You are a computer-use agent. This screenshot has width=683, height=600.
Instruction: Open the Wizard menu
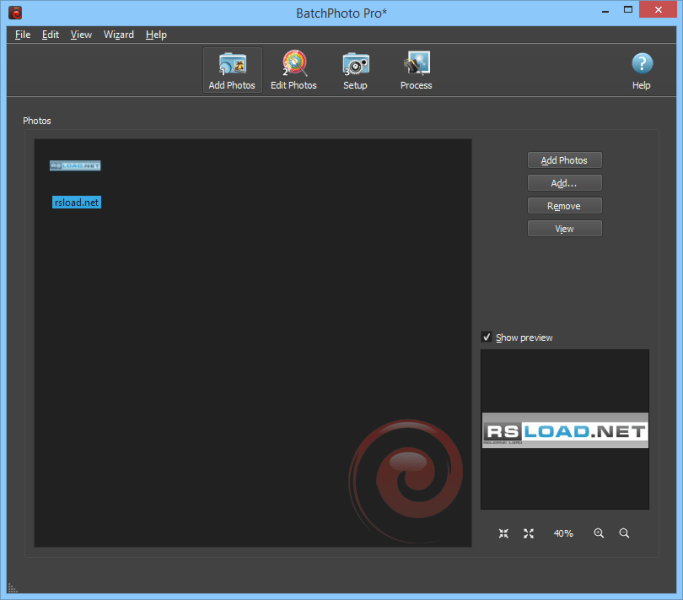click(x=118, y=34)
